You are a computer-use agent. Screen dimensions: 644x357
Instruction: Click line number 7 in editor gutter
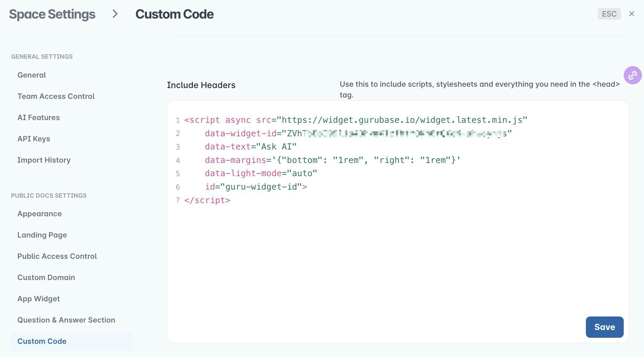click(x=178, y=200)
